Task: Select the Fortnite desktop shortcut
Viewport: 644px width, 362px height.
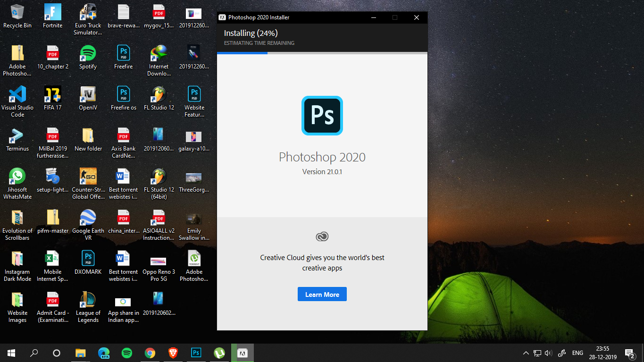Action: point(52,17)
